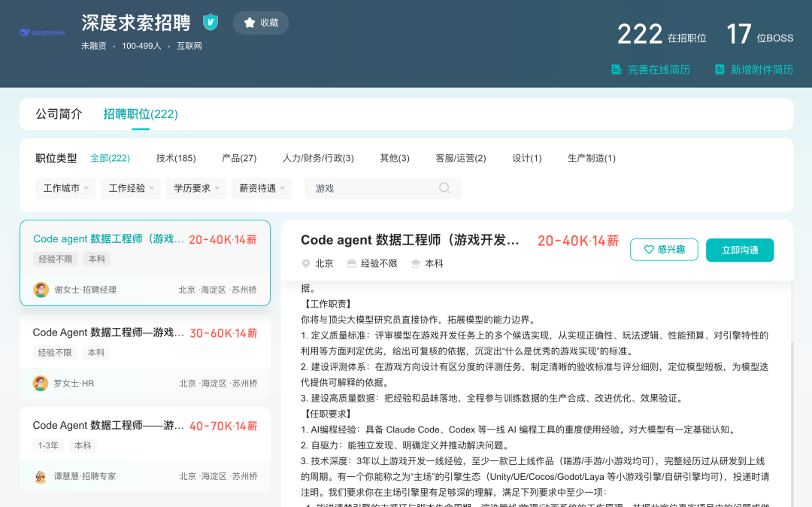Open the 20-40K Code agent job card
The width and height of the screenshot is (812, 507).
pos(145,263)
